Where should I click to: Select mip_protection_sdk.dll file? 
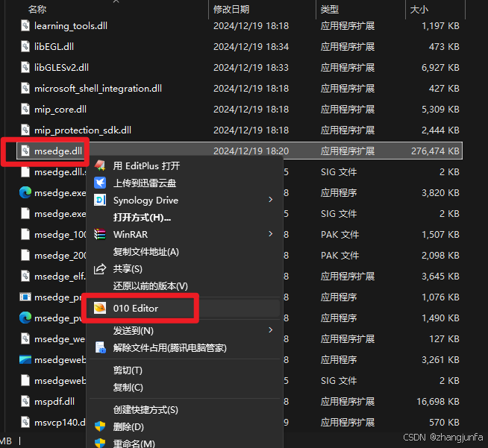[x=83, y=130]
